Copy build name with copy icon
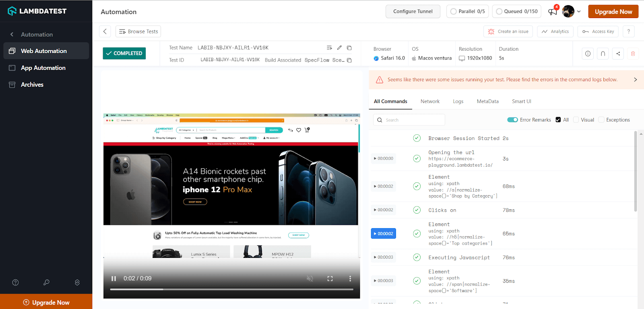This screenshot has height=309, width=644. click(x=349, y=60)
